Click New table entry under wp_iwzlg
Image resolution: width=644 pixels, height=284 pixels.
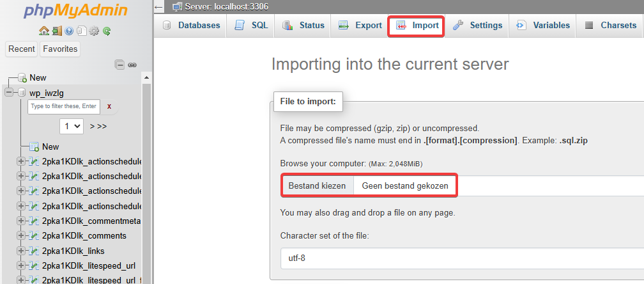coord(50,146)
